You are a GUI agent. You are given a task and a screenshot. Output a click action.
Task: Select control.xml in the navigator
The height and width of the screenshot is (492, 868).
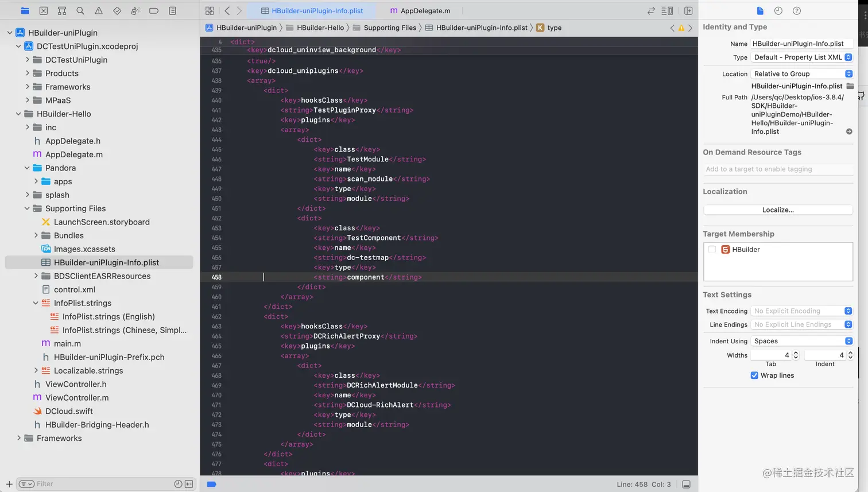75,289
